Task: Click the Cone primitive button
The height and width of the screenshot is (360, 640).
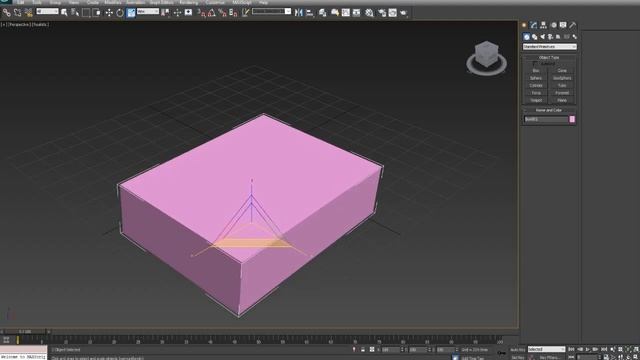Action: [562, 71]
